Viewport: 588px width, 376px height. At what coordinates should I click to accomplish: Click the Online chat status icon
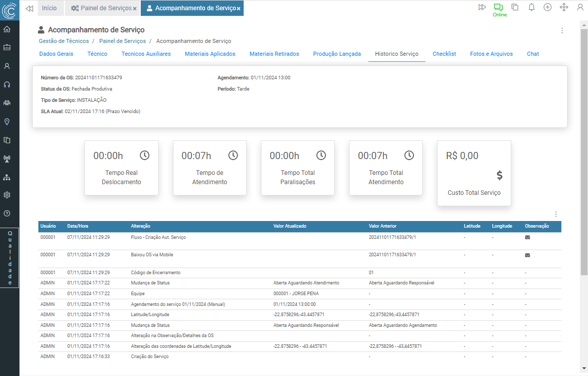498,7
